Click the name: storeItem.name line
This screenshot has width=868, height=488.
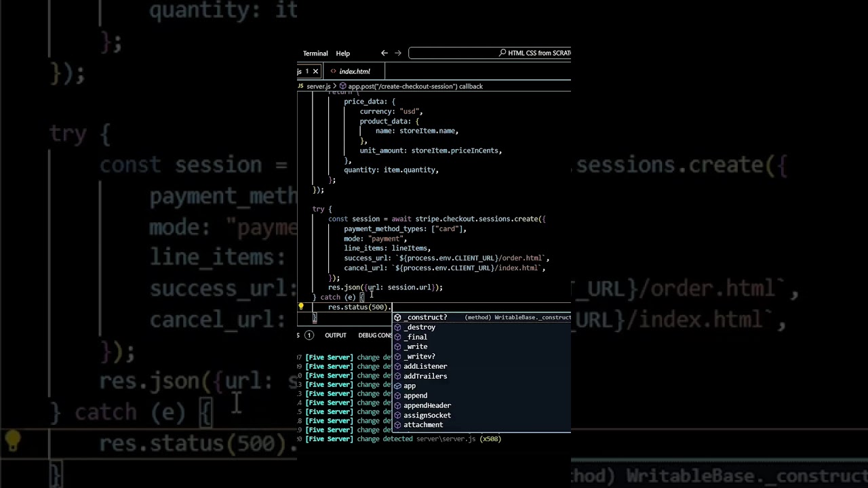point(417,131)
